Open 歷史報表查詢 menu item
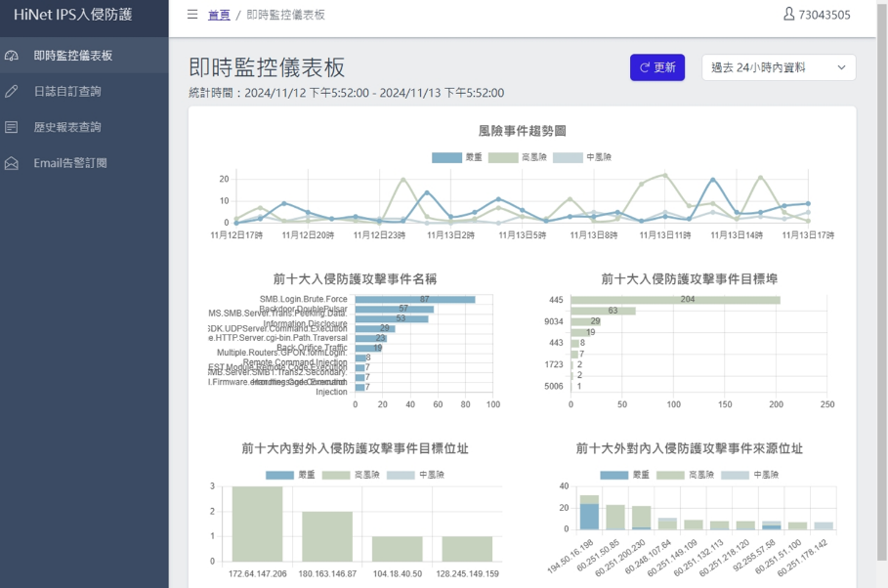Viewport: 888px width, 588px height. click(x=67, y=127)
